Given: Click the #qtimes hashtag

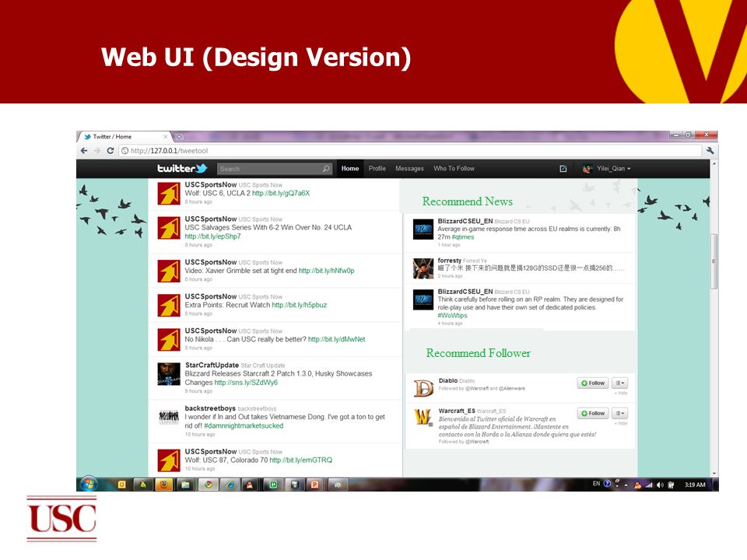Looking at the screenshot, I should (x=463, y=237).
